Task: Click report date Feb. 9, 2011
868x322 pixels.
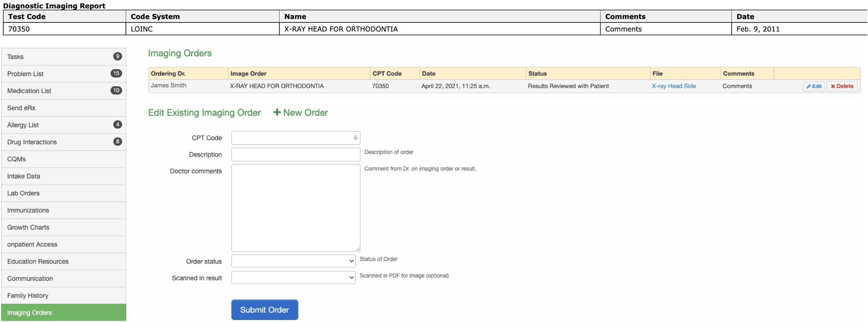Action: pyautogui.click(x=758, y=29)
